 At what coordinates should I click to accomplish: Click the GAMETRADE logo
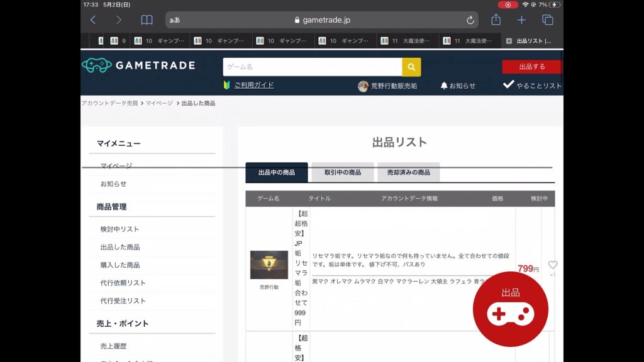point(138,65)
